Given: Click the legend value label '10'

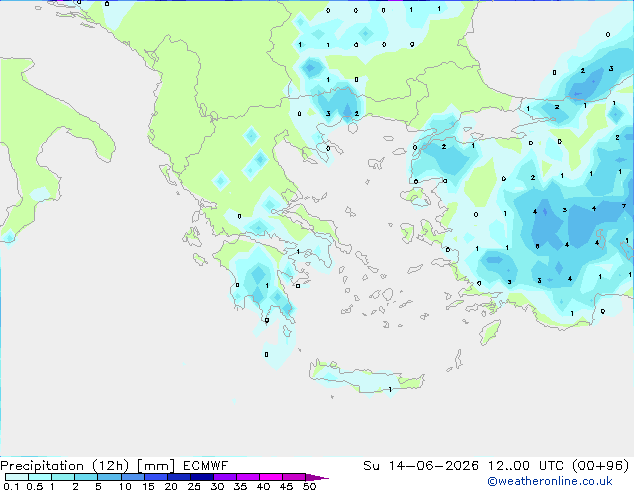Looking at the screenshot, I should pyautogui.click(x=125, y=486).
